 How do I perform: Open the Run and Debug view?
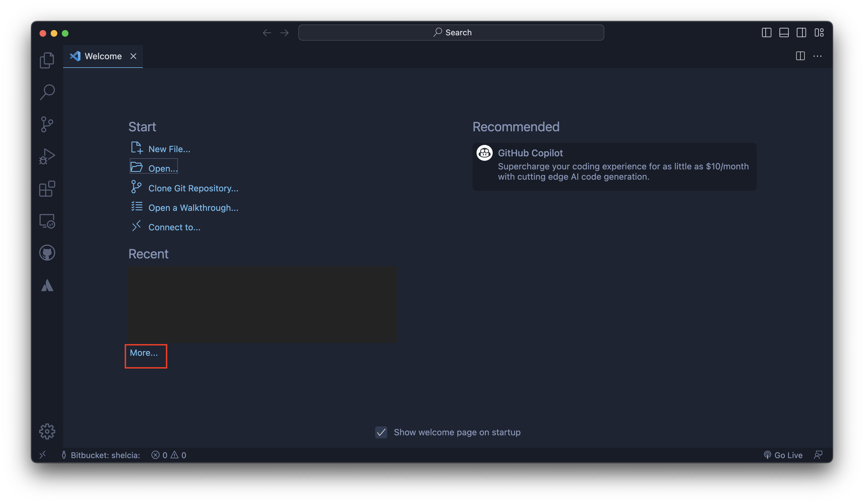pyautogui.click(x=47, y=156)
